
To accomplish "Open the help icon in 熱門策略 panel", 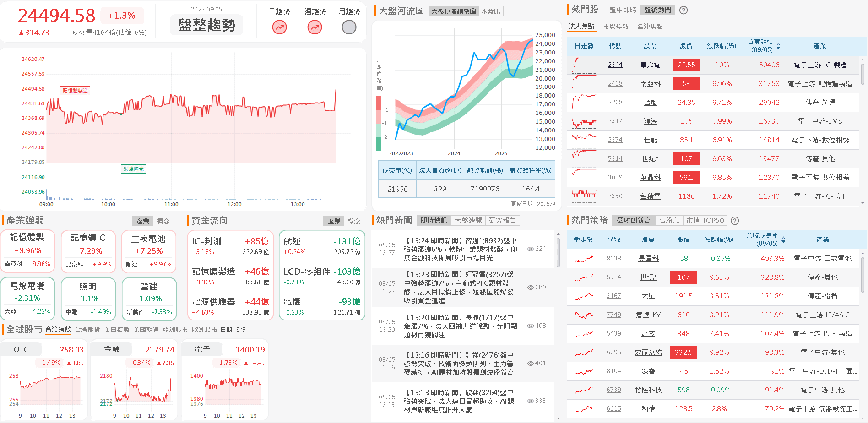I will point(735,220).
